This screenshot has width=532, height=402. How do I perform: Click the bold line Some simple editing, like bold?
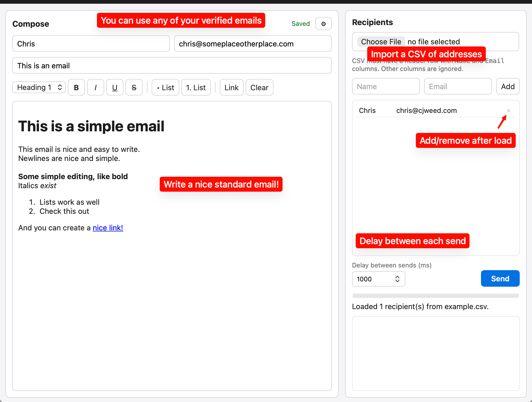73,176
